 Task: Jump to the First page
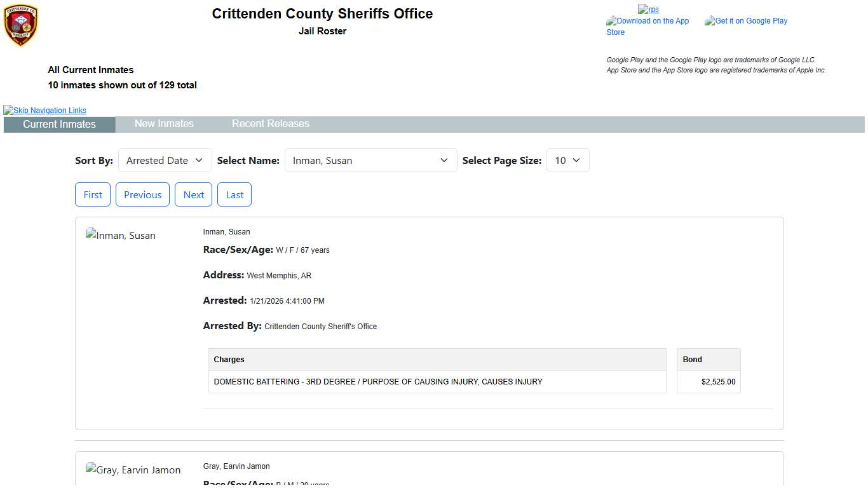93,195
